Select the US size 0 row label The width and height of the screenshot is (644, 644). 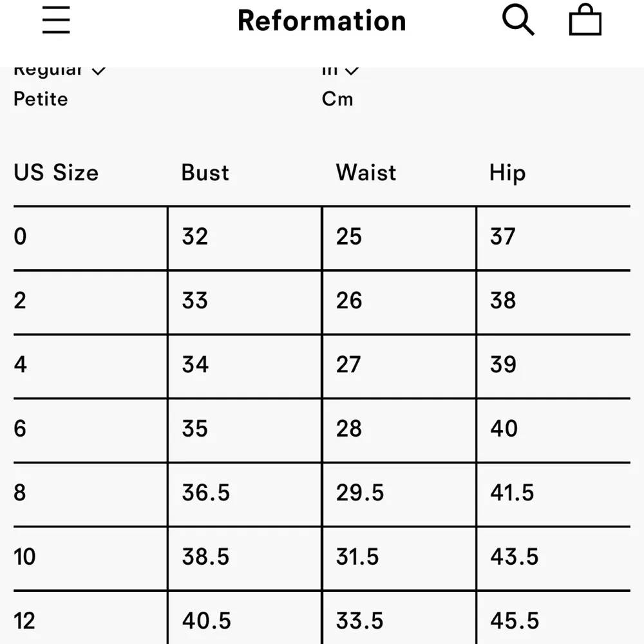coord(21,237)
